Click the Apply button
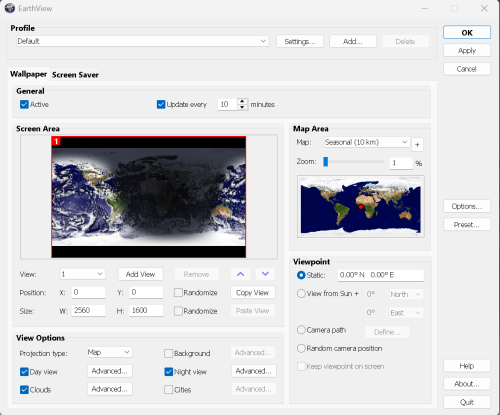 [x=467, y=51]
